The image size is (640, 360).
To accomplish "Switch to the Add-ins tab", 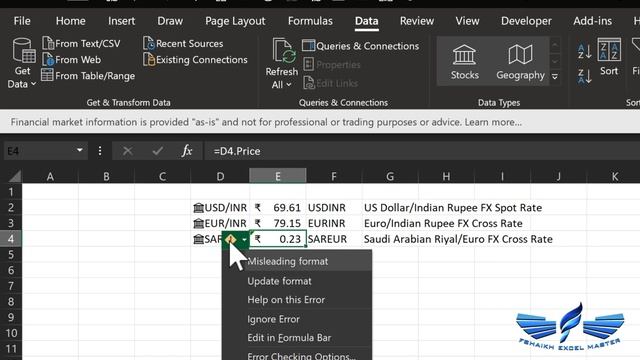I will coord(592,21).
